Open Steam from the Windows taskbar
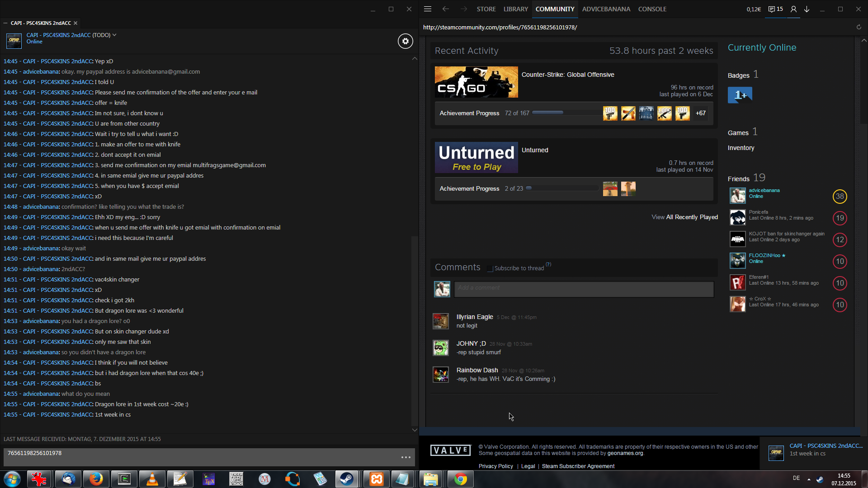This screenshot has width=868, height=488. (x=347, y=479)
